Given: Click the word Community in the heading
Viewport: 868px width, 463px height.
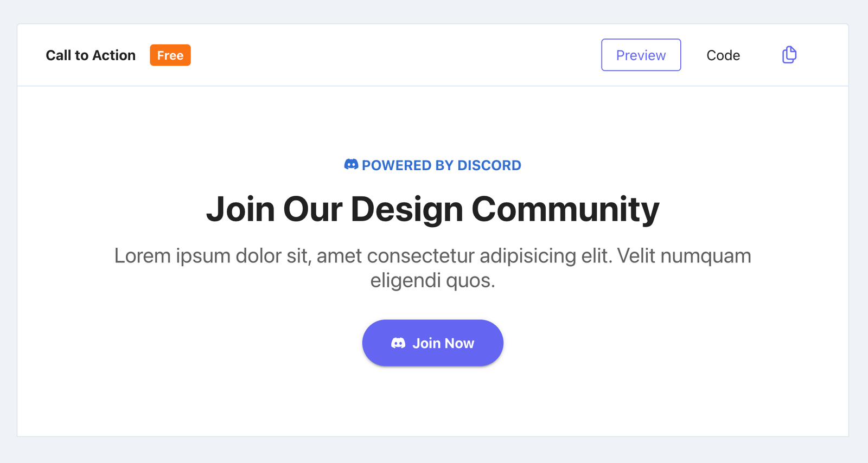Looking at the screenshot, I should pos(566,209).
